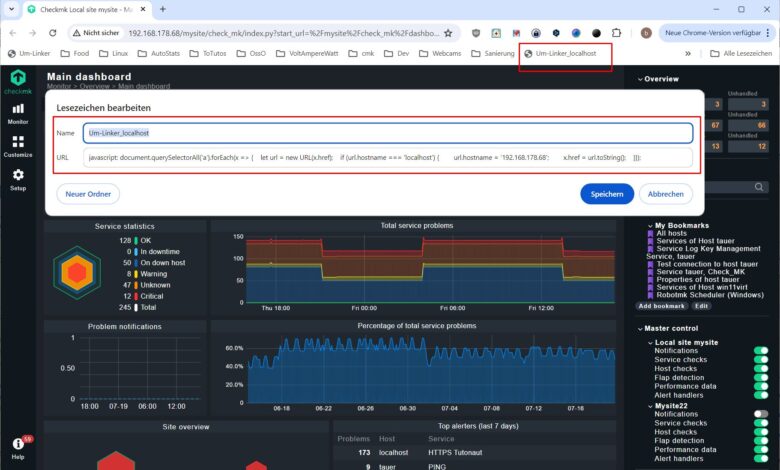Open a new browser tab
The height and width of the screenshot is (470, 780).
(163, 9)
